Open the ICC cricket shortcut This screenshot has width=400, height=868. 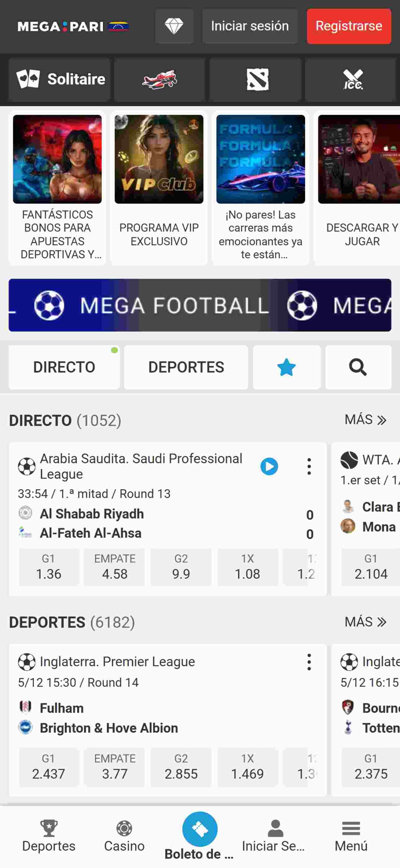(352, 79)
